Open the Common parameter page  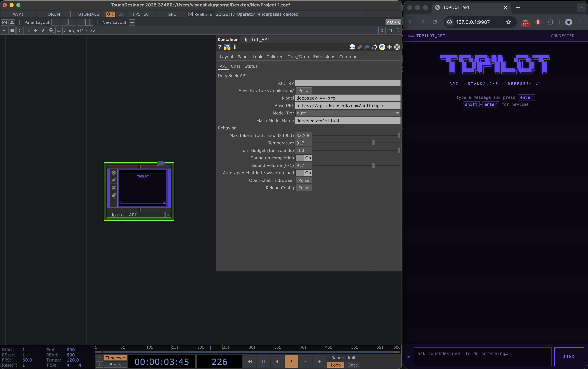click(348, 57)
